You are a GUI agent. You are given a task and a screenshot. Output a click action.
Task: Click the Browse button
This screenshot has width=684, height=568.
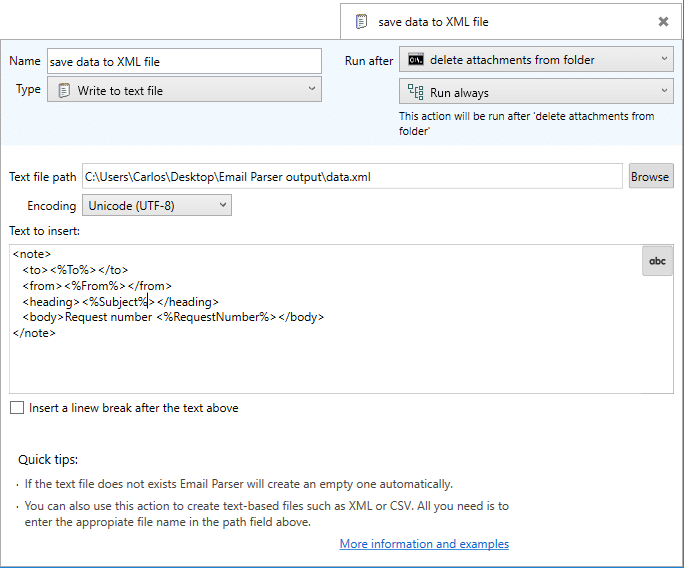click(x=651, y=176)
